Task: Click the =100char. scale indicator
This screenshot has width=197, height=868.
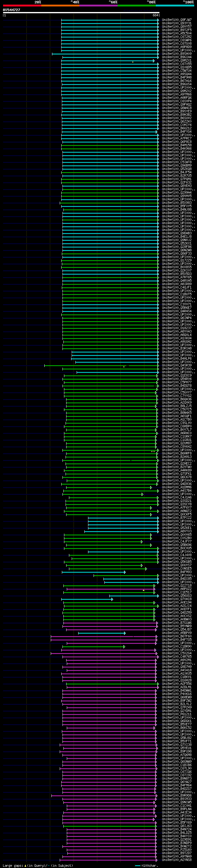Action: click(147, 866)
